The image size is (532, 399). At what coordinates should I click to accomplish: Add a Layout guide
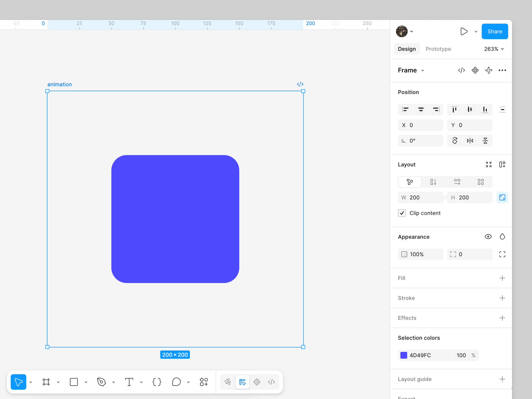[x=502, y=379]
